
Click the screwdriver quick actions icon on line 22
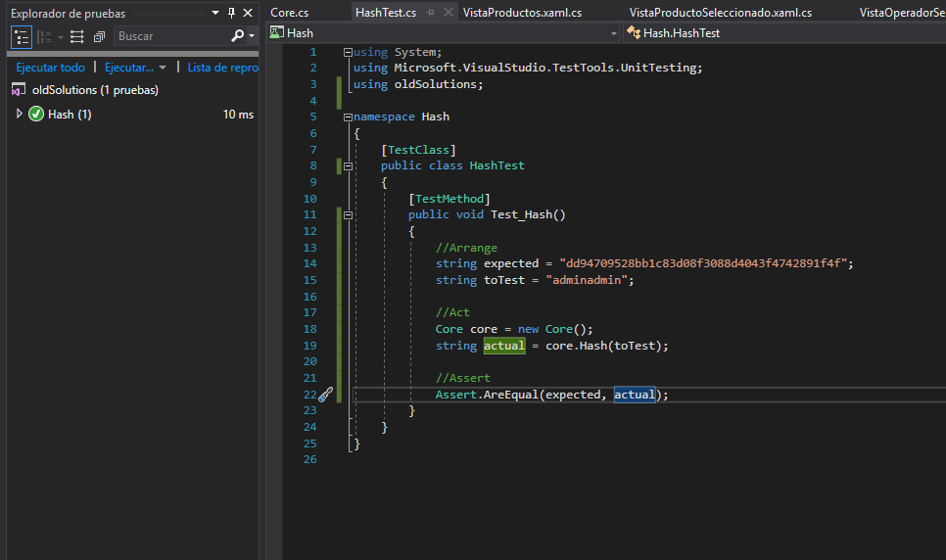coord(326,395)
